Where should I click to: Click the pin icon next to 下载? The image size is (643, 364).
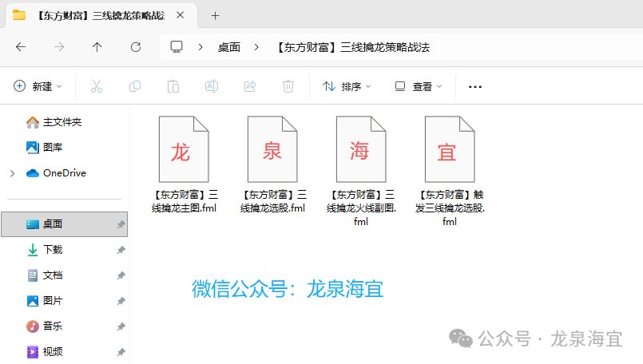coord(121,250)
